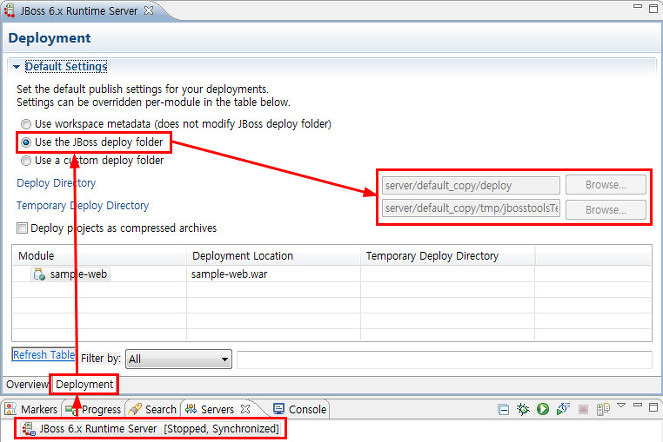This screenshot has width=663, height=442.
Task: Collapse the Default Settings section
Action: (16, 67)
